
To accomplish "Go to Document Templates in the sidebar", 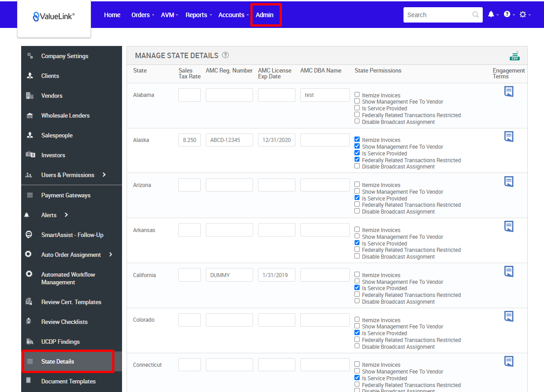I will click(x=68, y=381).
